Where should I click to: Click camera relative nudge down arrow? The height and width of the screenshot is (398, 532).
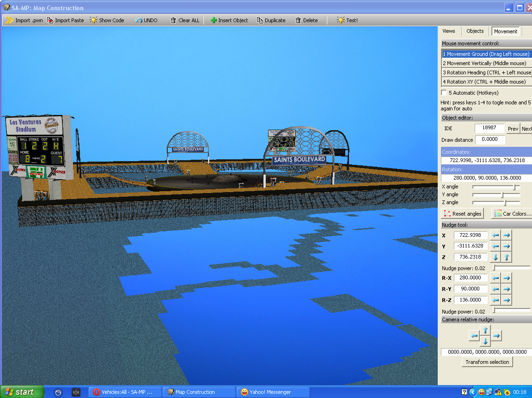pos(485,341)
